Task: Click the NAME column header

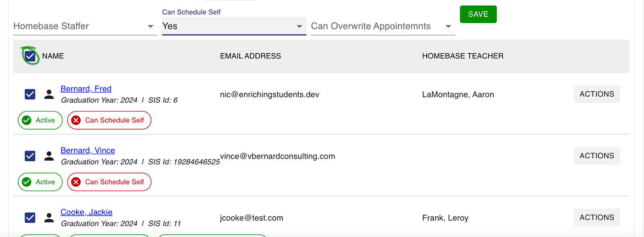Action: coord(53,56)
